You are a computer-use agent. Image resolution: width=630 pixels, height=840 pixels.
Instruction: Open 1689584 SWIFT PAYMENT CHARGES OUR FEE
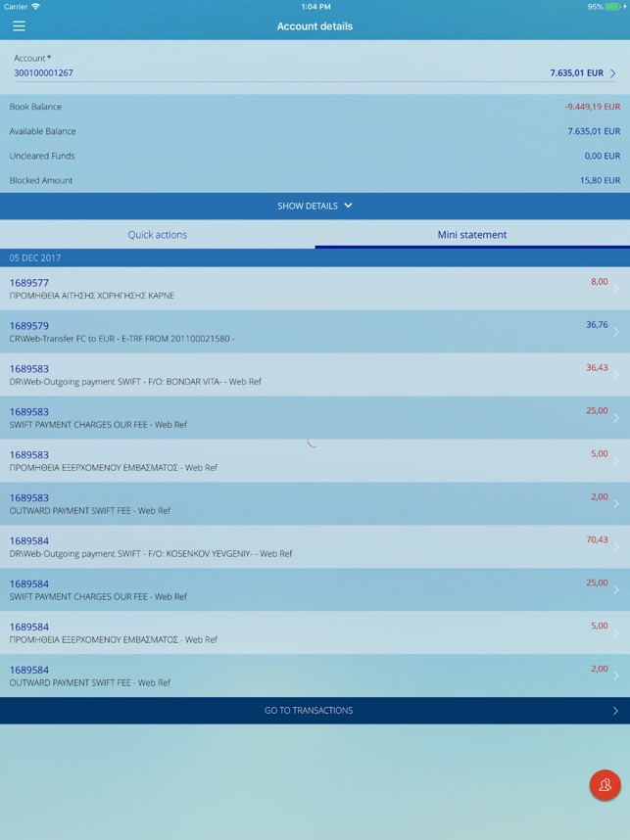(x=315, y=589)
